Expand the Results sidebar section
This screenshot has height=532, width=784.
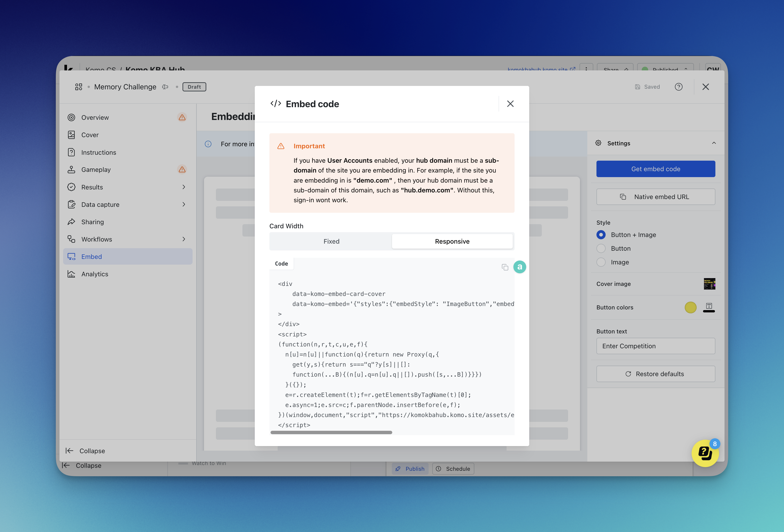pos(184,187)
